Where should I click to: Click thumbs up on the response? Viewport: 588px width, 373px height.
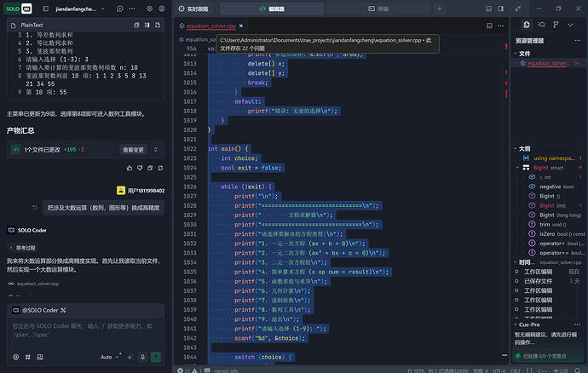pyautogui.click(x=130, y=168)
